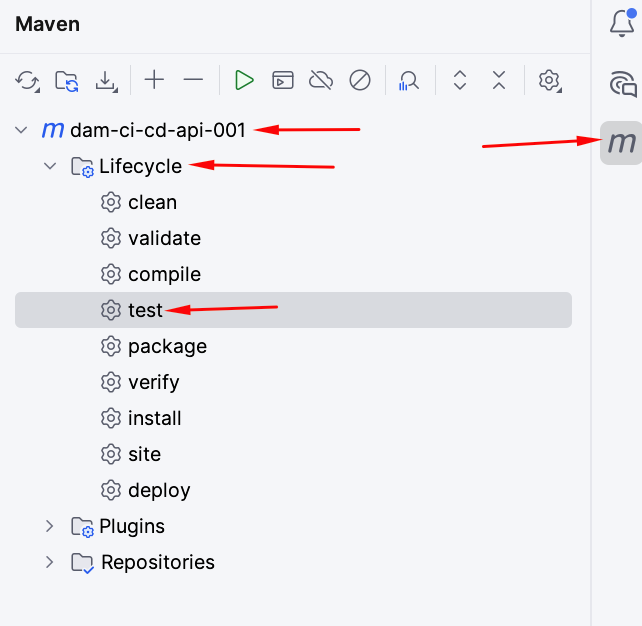Click Generate Sources and Update Folders icon
642x626 pixels.
tap(67, 80)
